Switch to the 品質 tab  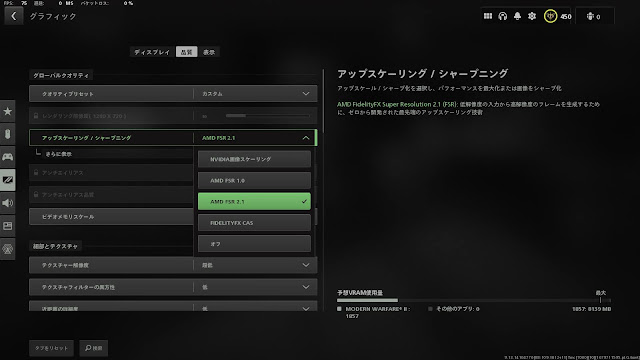pyautogui.click(x=187, y=52)
